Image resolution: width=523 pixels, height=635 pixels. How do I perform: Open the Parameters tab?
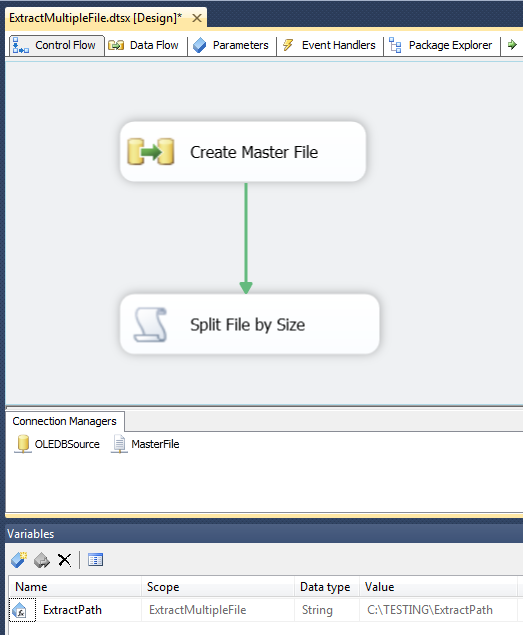click(x=232, y=45)
